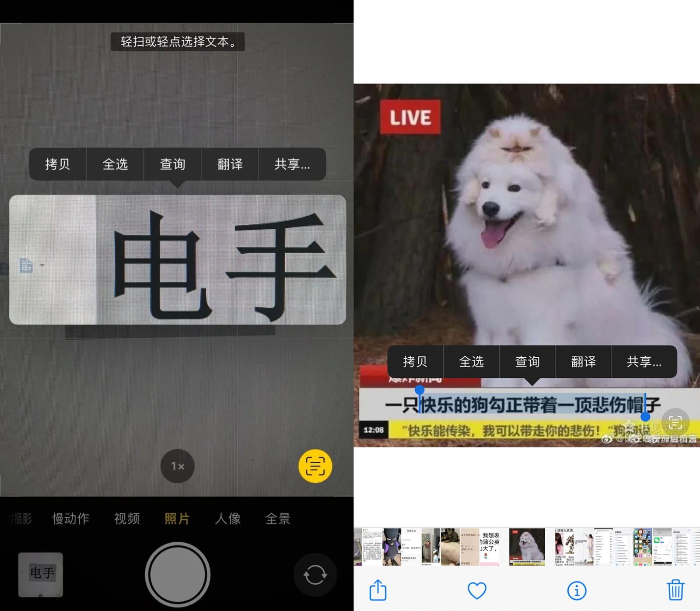Open 共享... in the photo text menu
Viewport: 700px width, 611px height.
click(644, 362)
